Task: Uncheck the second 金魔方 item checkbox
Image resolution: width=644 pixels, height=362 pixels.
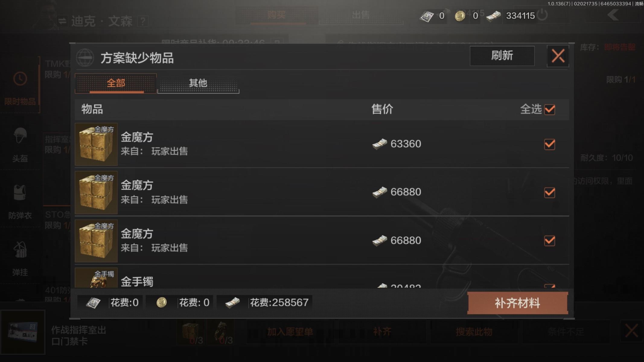Action: tap(550, 192)
